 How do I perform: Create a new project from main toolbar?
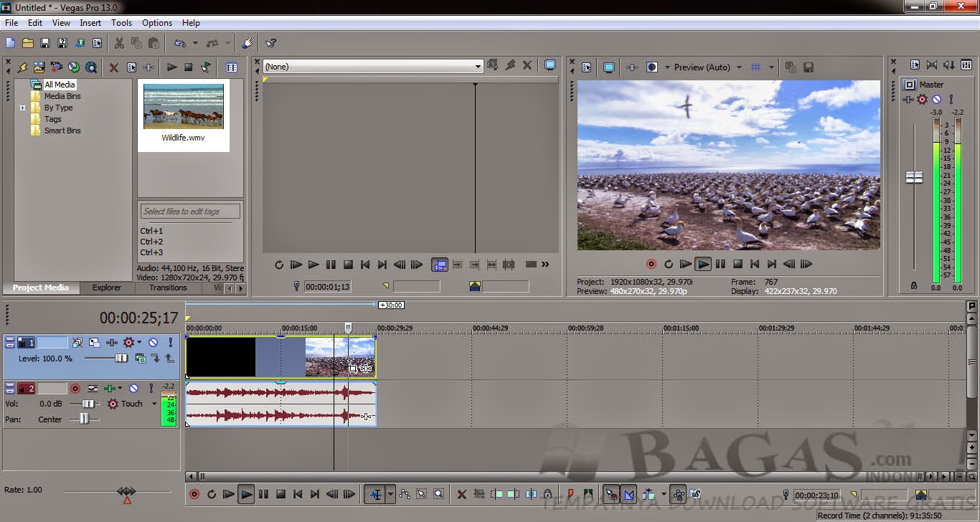click(10, 43)
